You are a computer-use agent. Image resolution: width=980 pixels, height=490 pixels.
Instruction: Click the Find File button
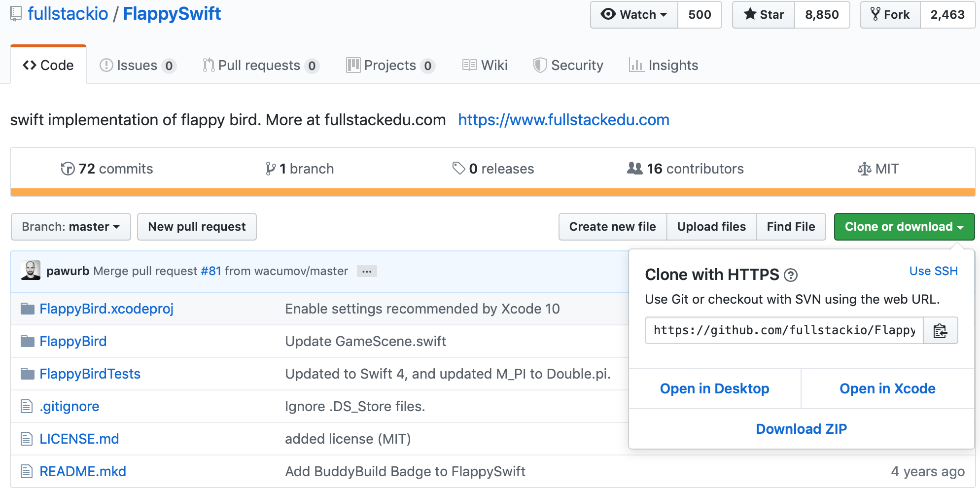(x=791, y=227)
